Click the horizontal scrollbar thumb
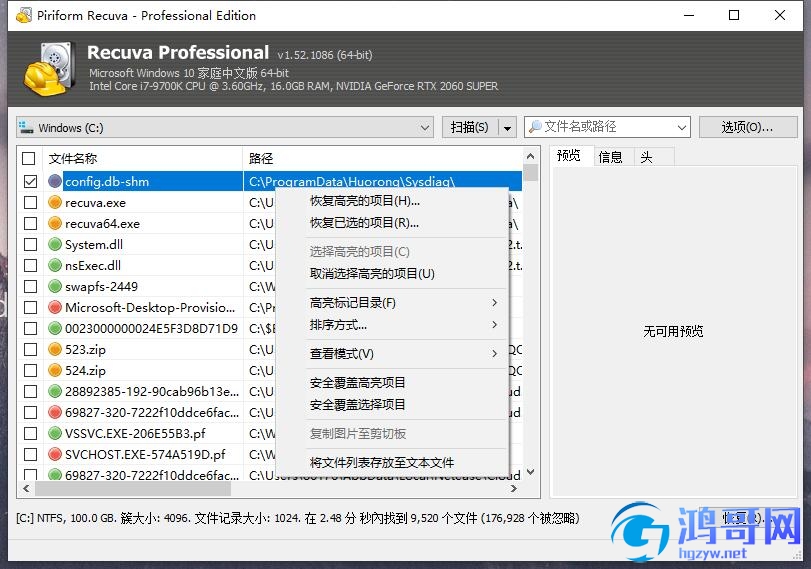The height and width of the screenshot is (569, 811). 132,488
